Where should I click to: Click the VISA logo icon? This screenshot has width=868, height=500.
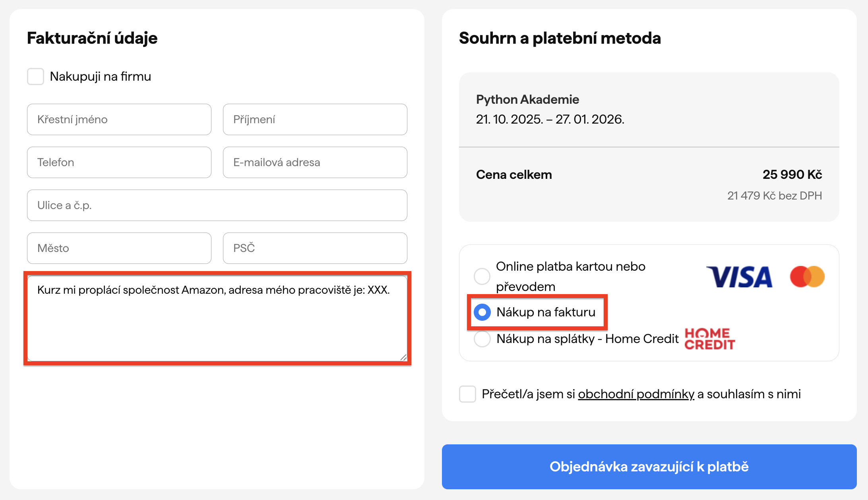(x=739, y=277)
